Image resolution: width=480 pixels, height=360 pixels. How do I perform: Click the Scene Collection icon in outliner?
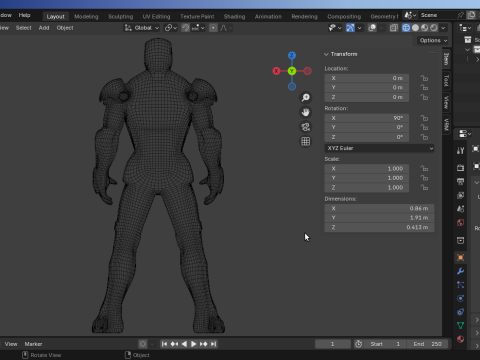click(x=468, y=40)
